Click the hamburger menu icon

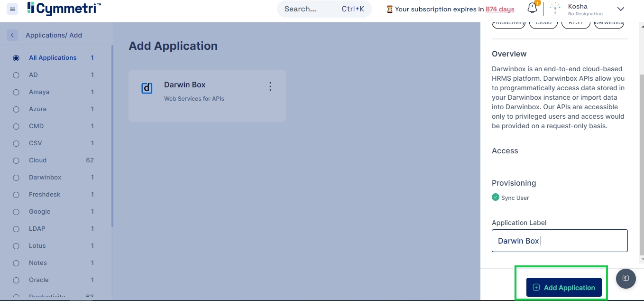click(13, 9)
